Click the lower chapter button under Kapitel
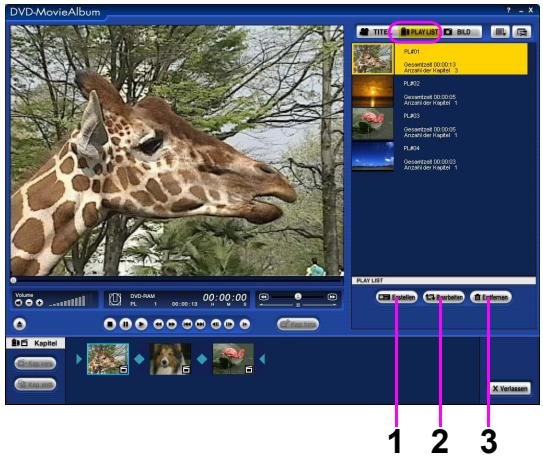Screen dimensions: 543x456 [35, 384]
